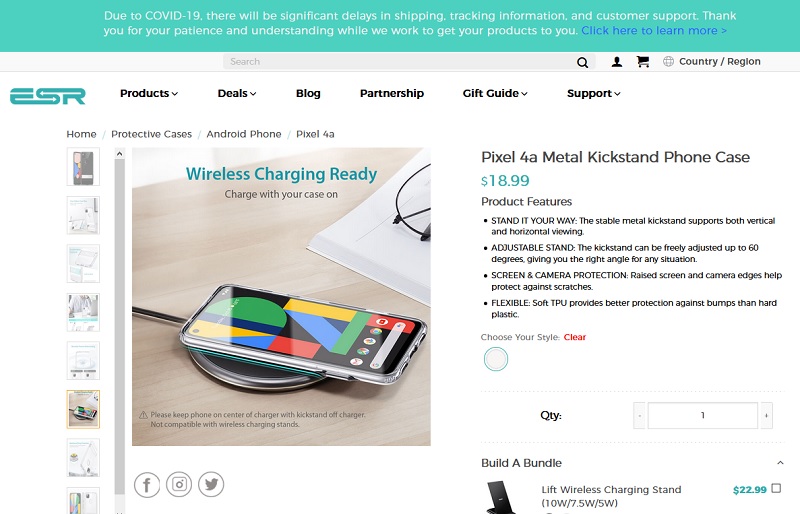Image resolution: width=800 pixels, height=514 pixels.
Task: Select the first product thumbnail image
Action: coord(83,167)
